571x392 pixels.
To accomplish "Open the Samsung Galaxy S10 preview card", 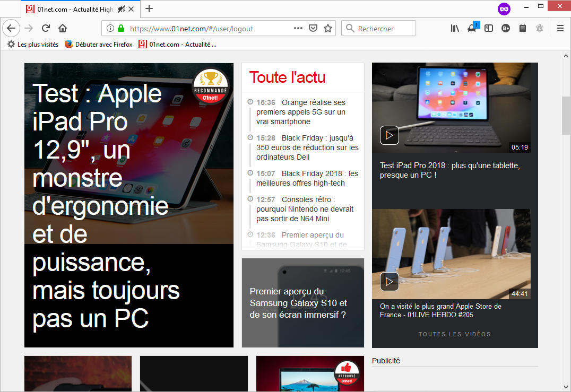I will pos(303,303).
